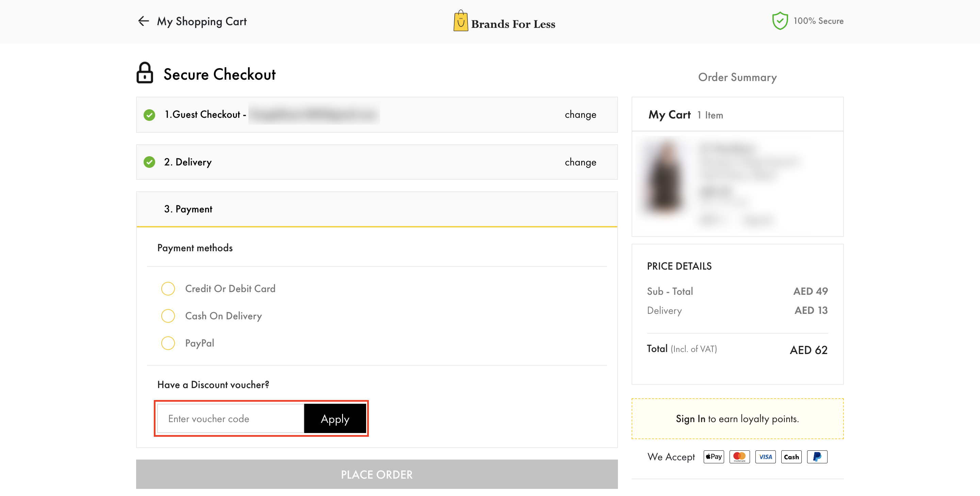The height and width of the screenshot is (496, 980).
Task: Click the Payment methods heading
Action: click(195, 248)
